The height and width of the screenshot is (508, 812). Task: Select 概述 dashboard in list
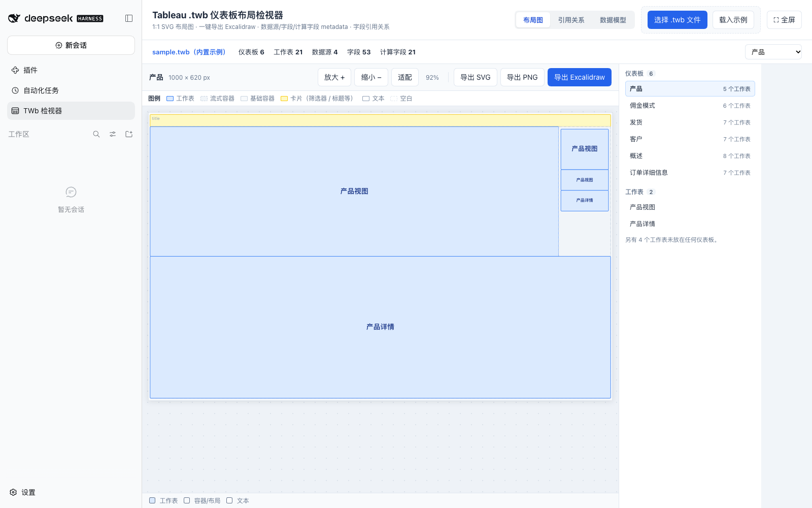click(690, 156)
